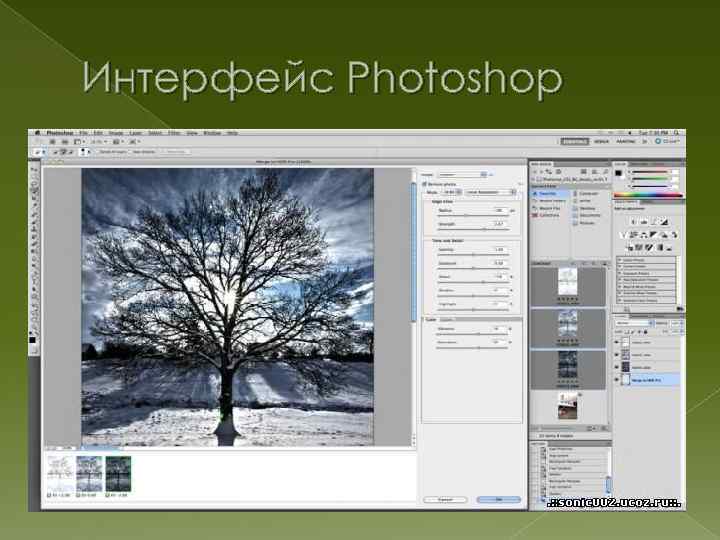The width and height of the screenshot is (720, 540).
Task: Hide the highlighted bottom layer via its eye icon
Action: [x=617, y=379]
